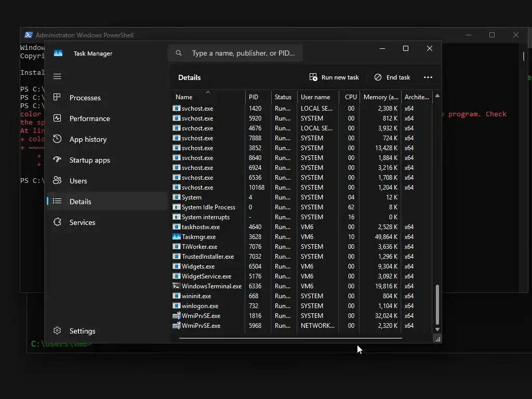Viewport: 532px width, 399px height.
Task: Select the winlogon.exe process
Action: 302,305
